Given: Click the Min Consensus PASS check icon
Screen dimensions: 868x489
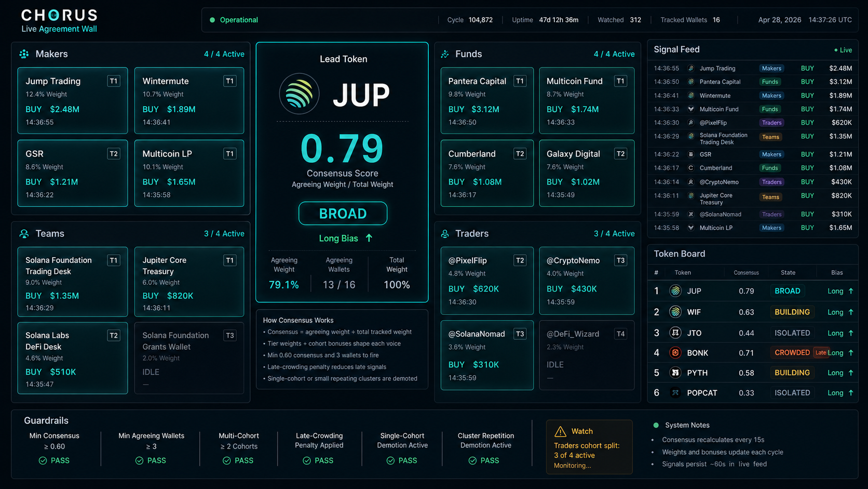Looking at the screenshot, I should coord(43,460).
